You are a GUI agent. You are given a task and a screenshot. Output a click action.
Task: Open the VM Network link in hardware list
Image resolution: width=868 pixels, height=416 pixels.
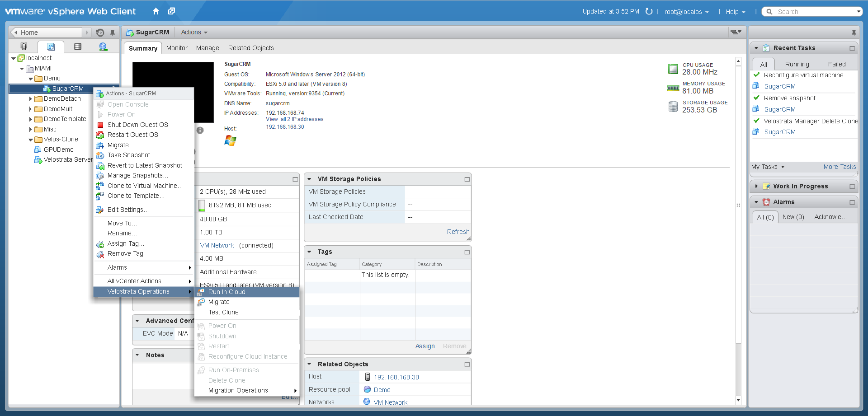click(217, 246)
